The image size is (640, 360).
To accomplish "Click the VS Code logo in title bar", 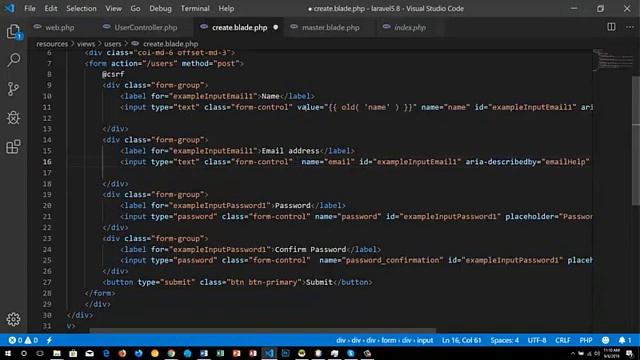I will (9, 8).
